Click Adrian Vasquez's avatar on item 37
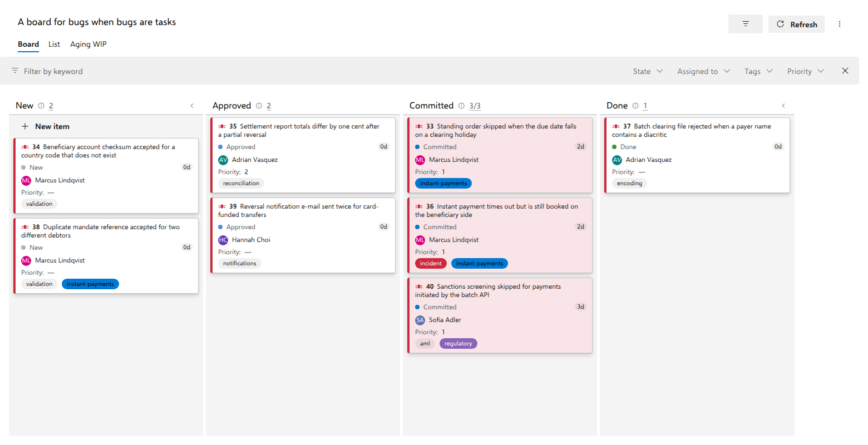868x445 pixels. (617, 160)
